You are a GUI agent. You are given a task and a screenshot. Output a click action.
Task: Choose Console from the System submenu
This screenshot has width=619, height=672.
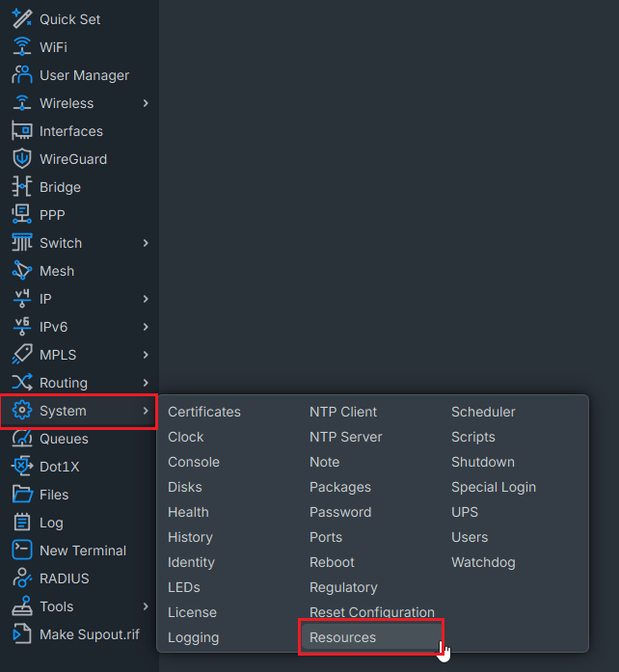tap(194, 462)
